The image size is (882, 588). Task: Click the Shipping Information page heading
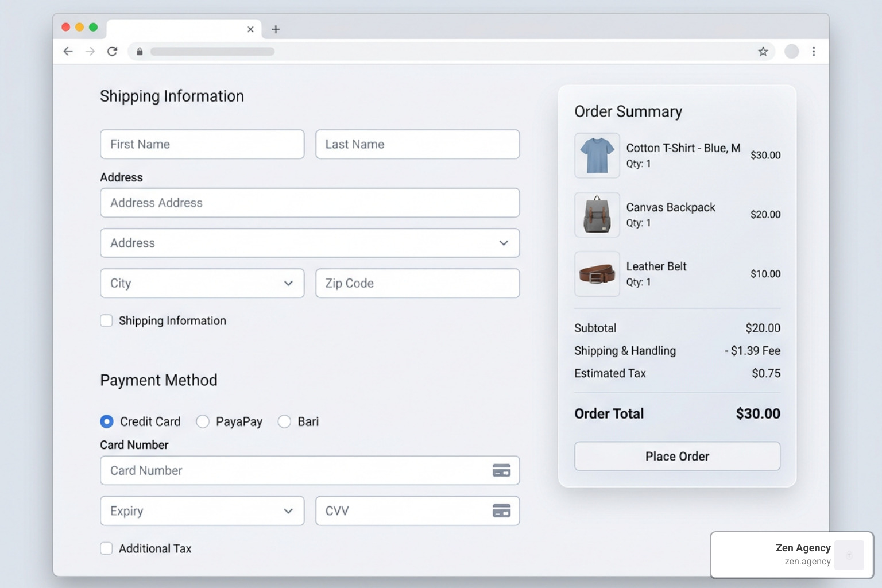[x=172, y=96]
